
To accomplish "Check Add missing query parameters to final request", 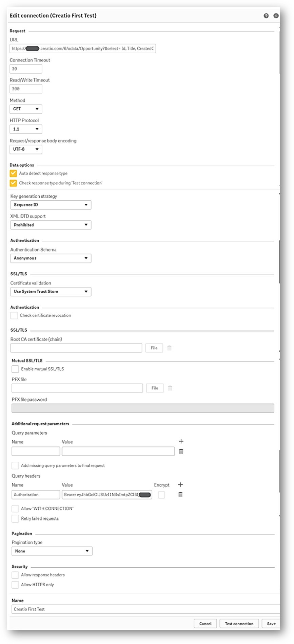I will point(15,465).
